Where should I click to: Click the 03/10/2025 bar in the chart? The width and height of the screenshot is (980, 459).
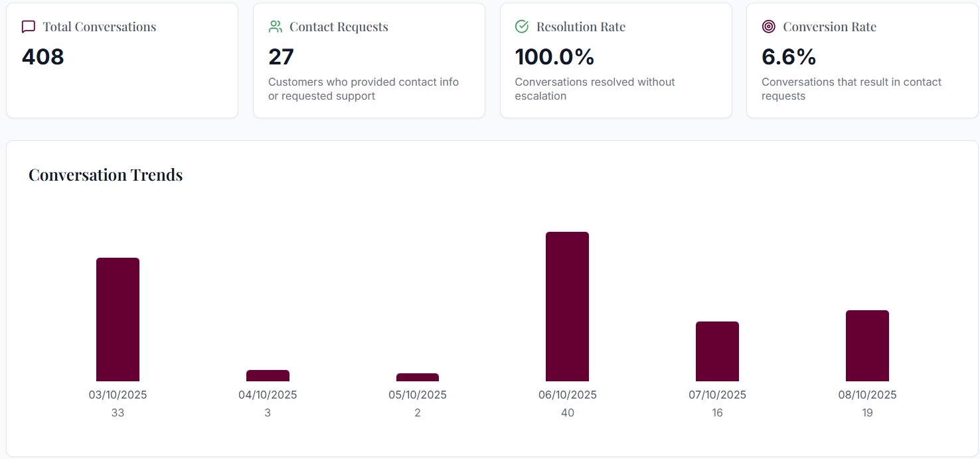tap(118, 319)
